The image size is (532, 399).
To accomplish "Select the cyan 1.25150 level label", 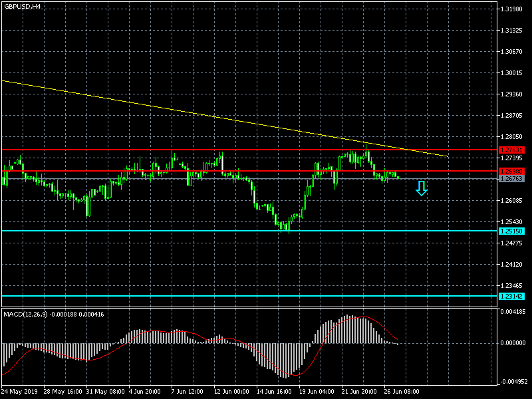I will (x=511, y=231).
